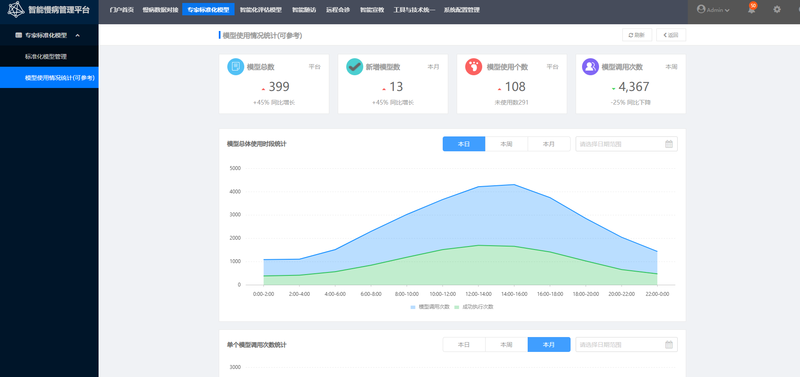This screenshot has height=377, width=800.
Task: Click 模型使用情况统计(可参考) page heading
Action: (x=262, y=35)
